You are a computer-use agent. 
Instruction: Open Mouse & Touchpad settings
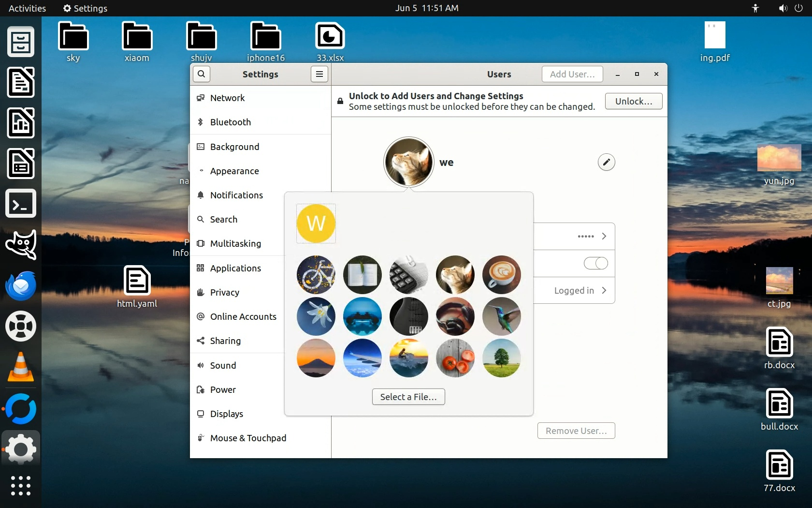pyautogui.click(x=248, y=438)
